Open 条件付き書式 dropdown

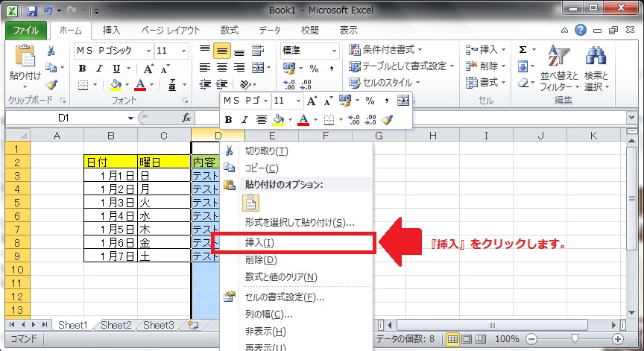click(x=385, y=50)
